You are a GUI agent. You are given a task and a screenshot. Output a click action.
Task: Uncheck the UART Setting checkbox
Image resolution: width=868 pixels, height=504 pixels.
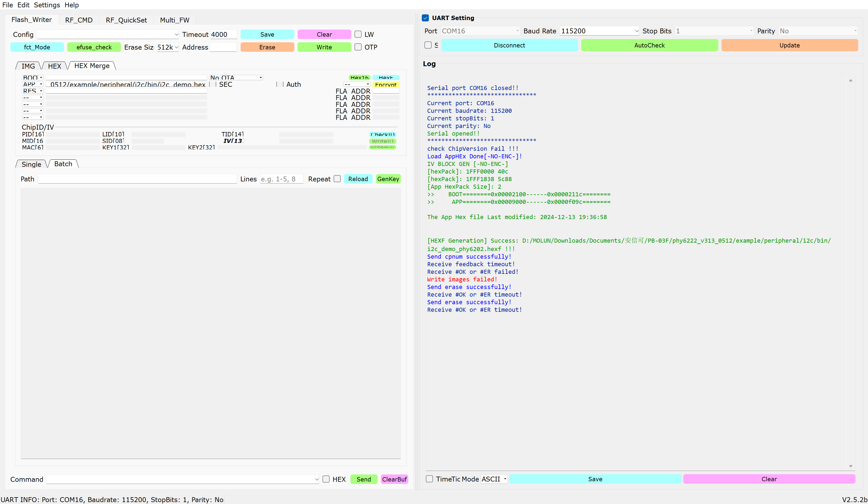tap(425, 18)
